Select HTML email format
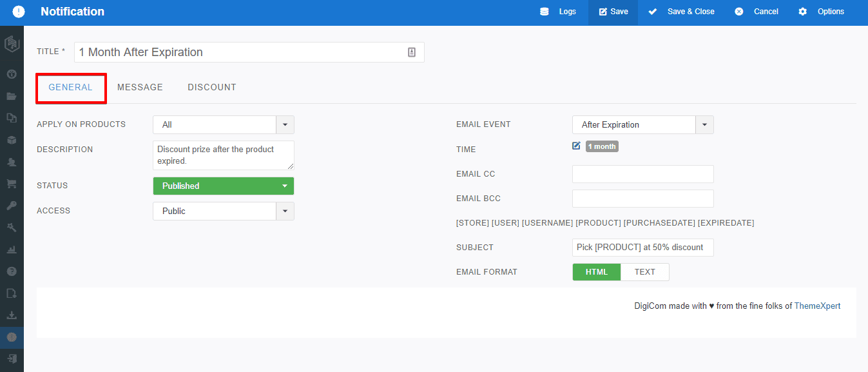The image size is (868, 372). click(x=596, y=272)
